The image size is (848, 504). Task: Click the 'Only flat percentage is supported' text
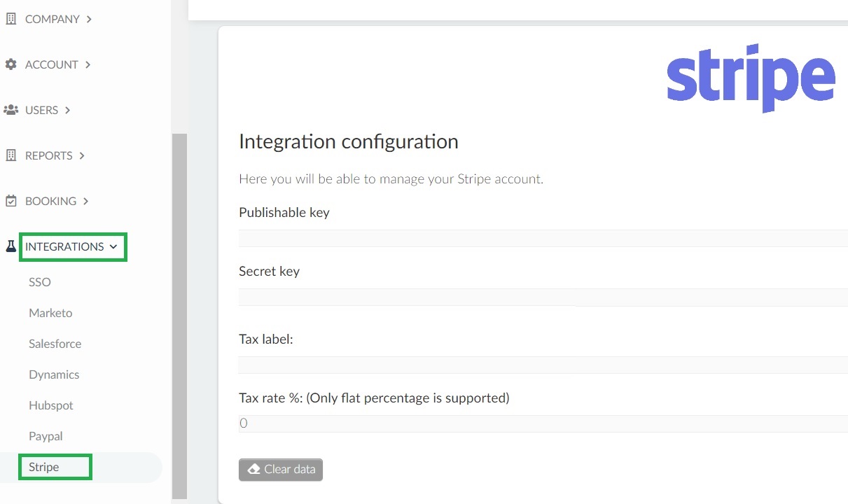point(408,398)
